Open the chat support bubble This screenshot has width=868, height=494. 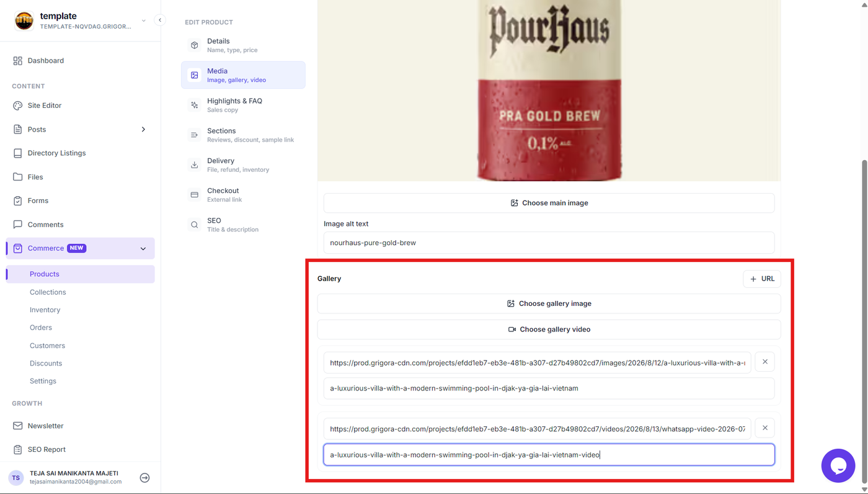(x=838, y=465)
